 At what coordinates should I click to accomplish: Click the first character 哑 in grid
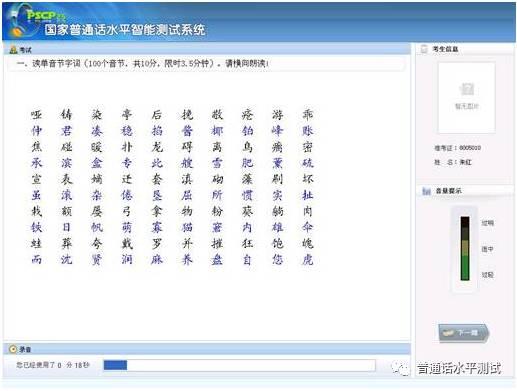(36, 114)
